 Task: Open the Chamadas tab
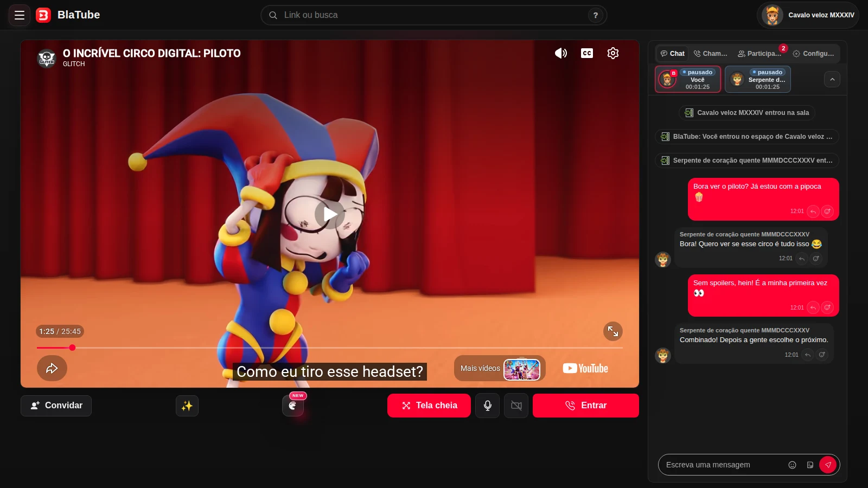point(711,54)
